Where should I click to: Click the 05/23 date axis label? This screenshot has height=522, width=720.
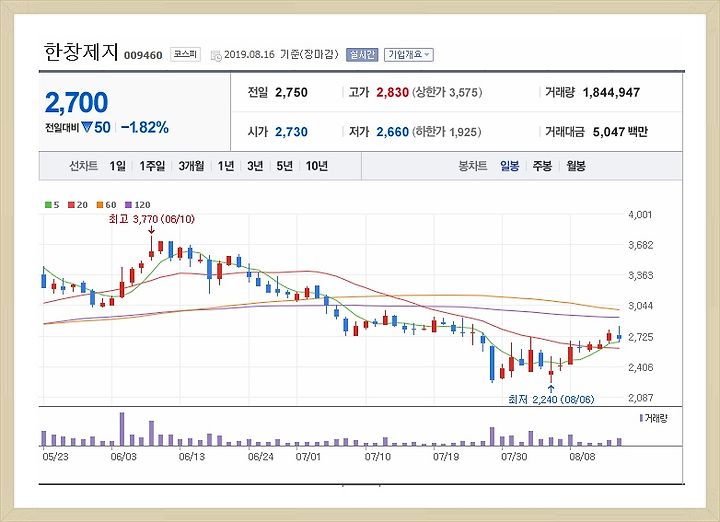pyautogui.click(x=55, y=457)
